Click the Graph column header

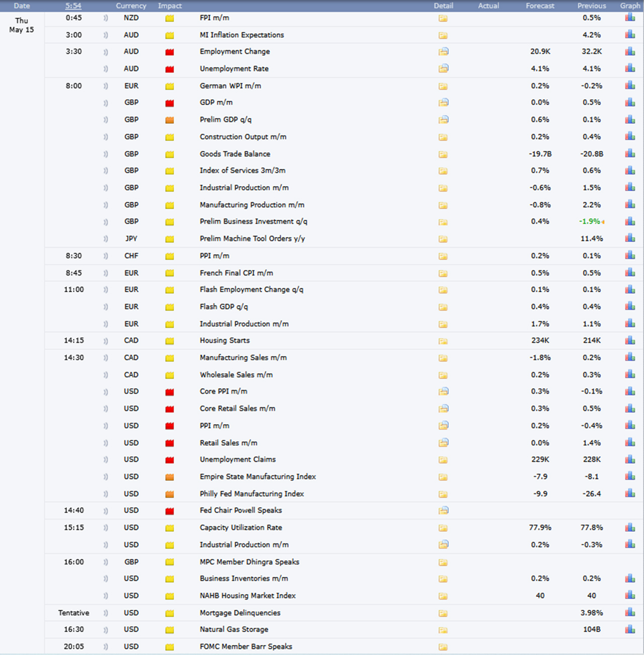630,6
